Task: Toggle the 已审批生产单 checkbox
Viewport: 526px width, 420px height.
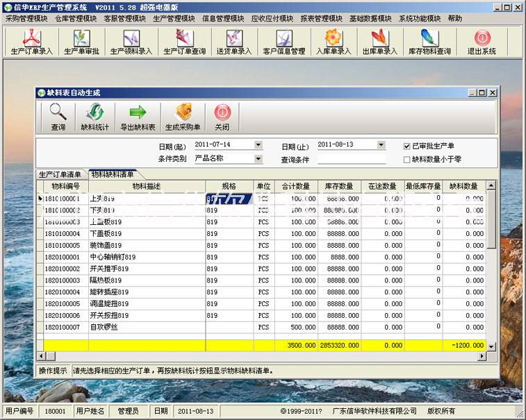Action: 407,146
